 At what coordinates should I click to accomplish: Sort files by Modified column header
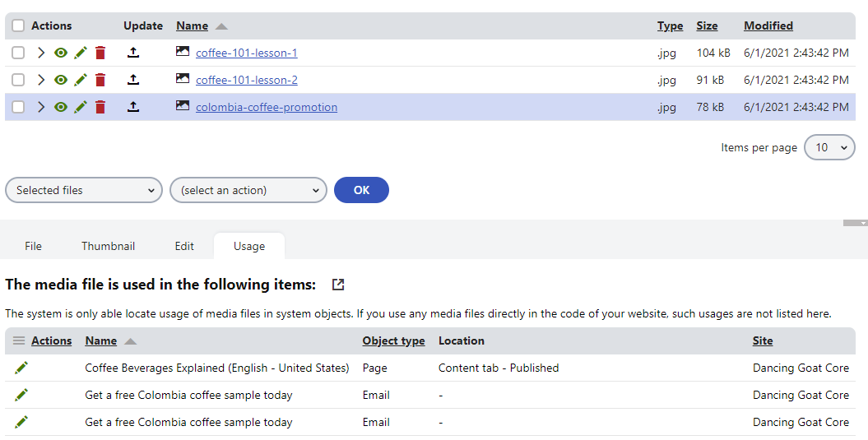click(768, 26)
